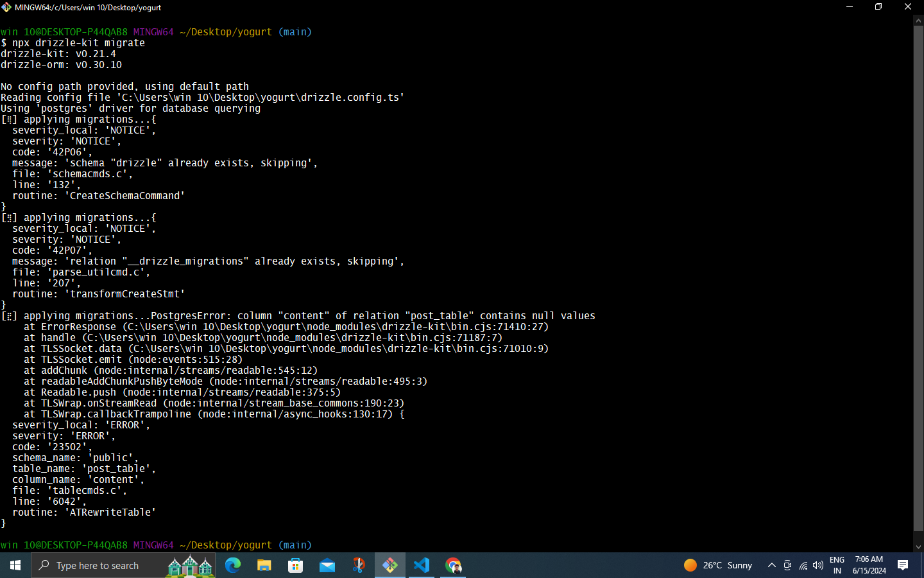The image size is (924, 578).
Task: Click the terminal vertical scrollbar thumb
Action: pyautogui.click(x=918, y=278)
